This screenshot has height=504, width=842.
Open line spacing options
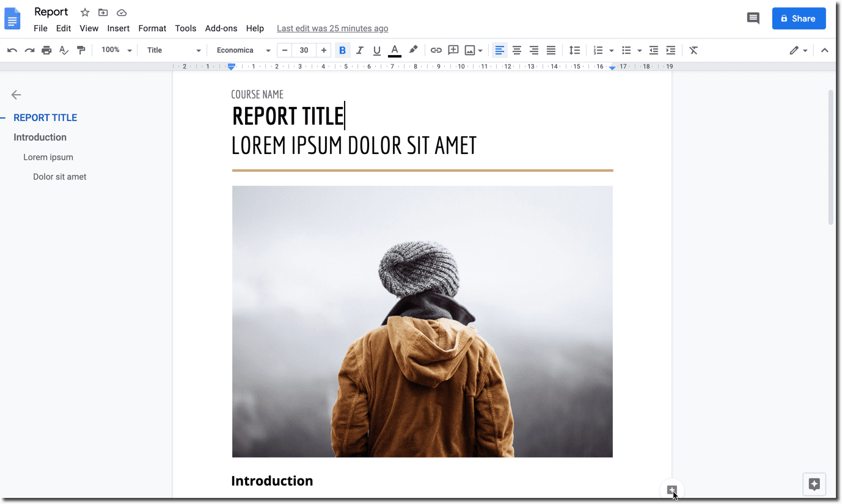click(x=574, y=50)
